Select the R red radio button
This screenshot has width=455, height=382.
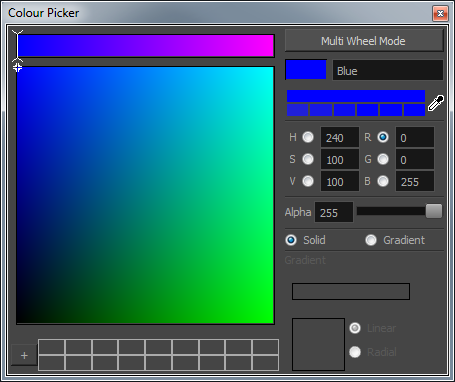click(383, 137)
